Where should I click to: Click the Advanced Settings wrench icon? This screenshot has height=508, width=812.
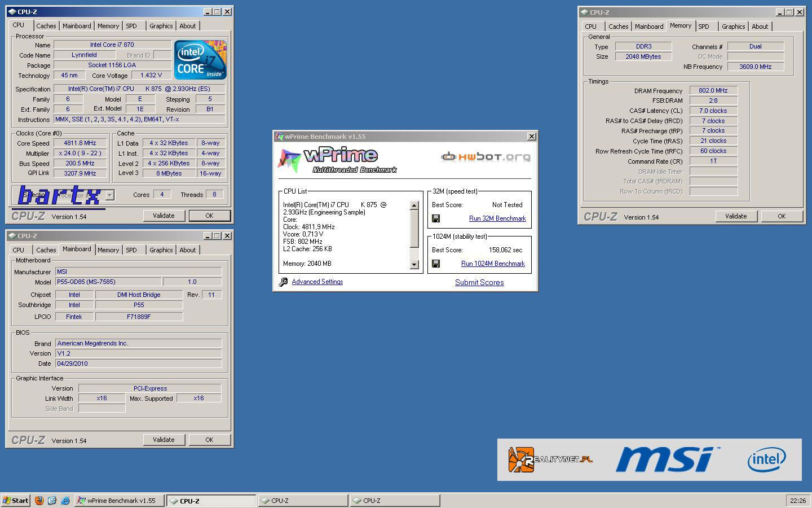[283, 282]
